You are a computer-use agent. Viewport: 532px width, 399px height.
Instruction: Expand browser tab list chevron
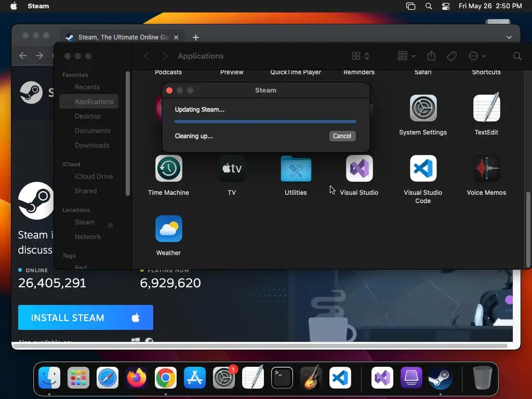509,37
